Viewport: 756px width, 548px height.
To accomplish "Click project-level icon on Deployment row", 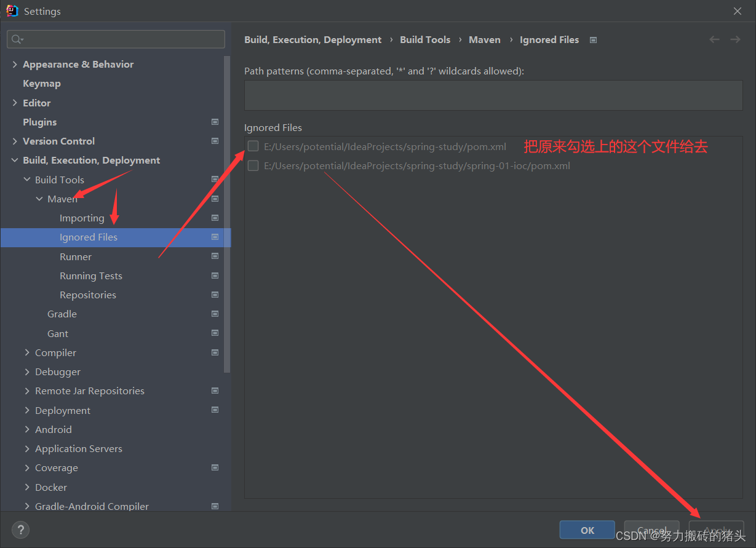I will pyautogui.click(x=215, y=410).
